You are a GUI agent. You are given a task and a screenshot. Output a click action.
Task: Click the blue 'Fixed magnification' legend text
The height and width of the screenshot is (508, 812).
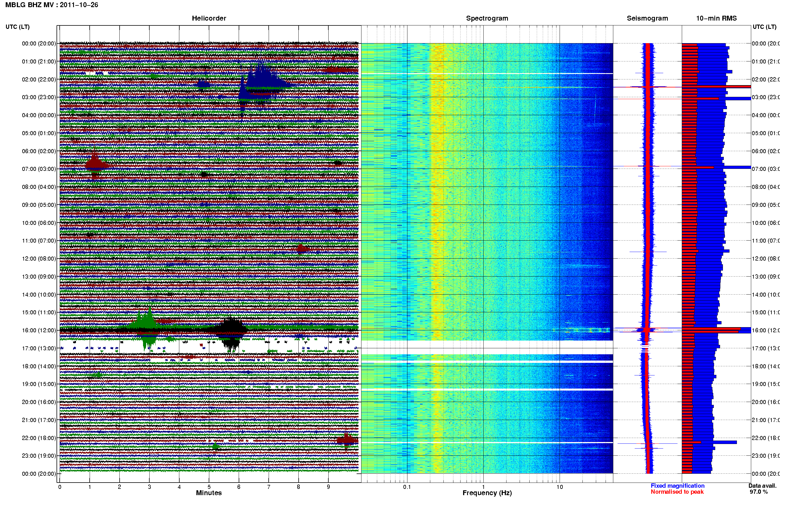(678, 486)
